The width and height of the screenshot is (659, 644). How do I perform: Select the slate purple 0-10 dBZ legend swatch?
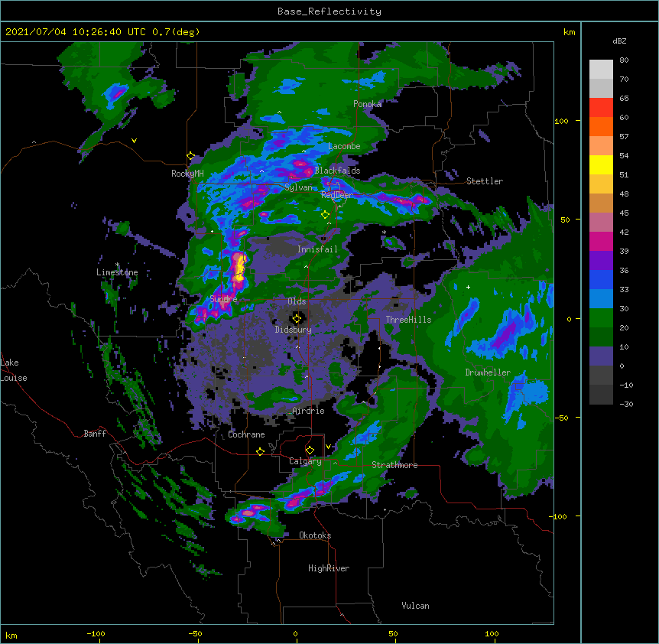click(x=601, y=356)
